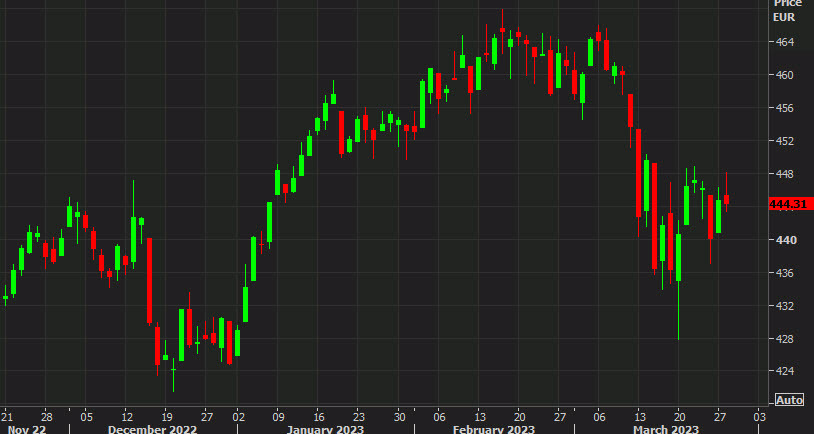Image resolution: width=814 pixels, height=434 pixels.
Task: Click the 19 date tick in December
Action: pyautogui.click(x=167, y=417)
